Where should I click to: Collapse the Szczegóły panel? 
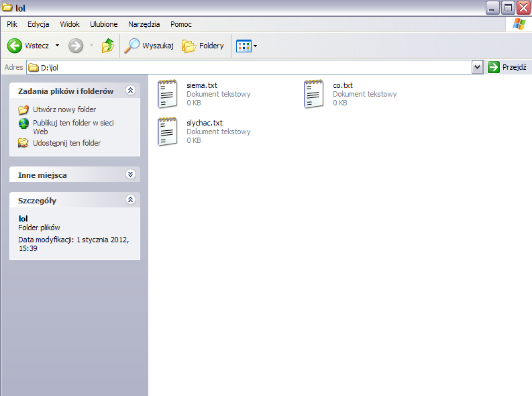click(x=131, y=200)
